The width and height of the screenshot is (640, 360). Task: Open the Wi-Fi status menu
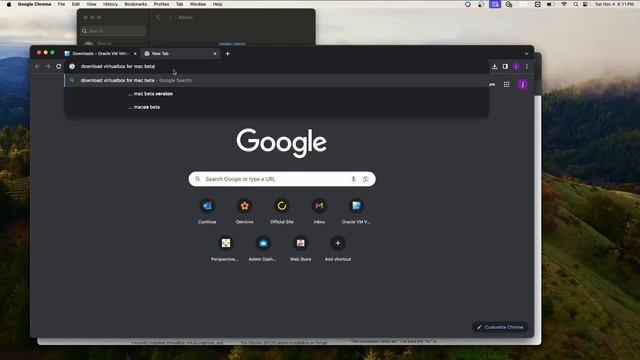point(564,4)
